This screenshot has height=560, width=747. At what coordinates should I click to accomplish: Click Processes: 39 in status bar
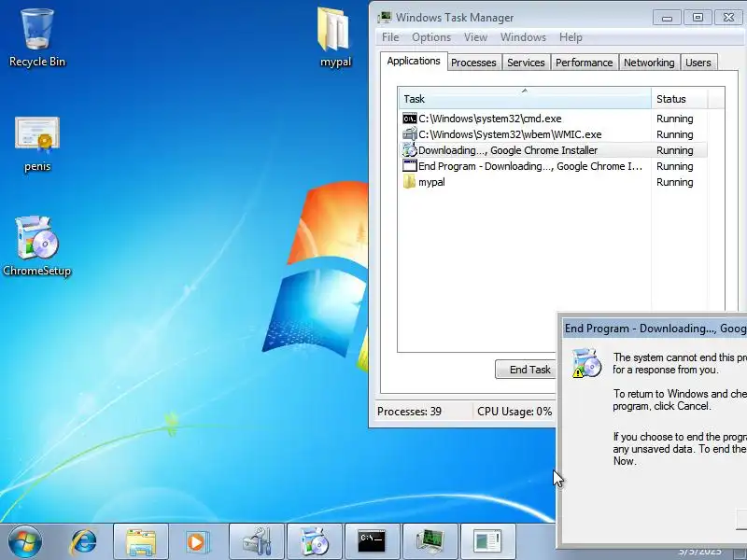pyautogui.click(x=409, y=411)
